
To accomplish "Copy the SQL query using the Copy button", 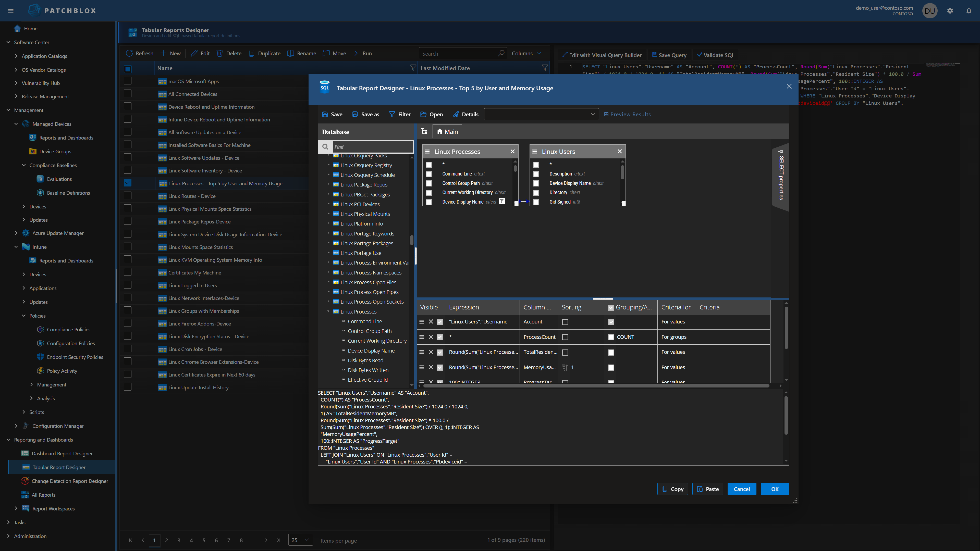I will (x=673, y=489).
